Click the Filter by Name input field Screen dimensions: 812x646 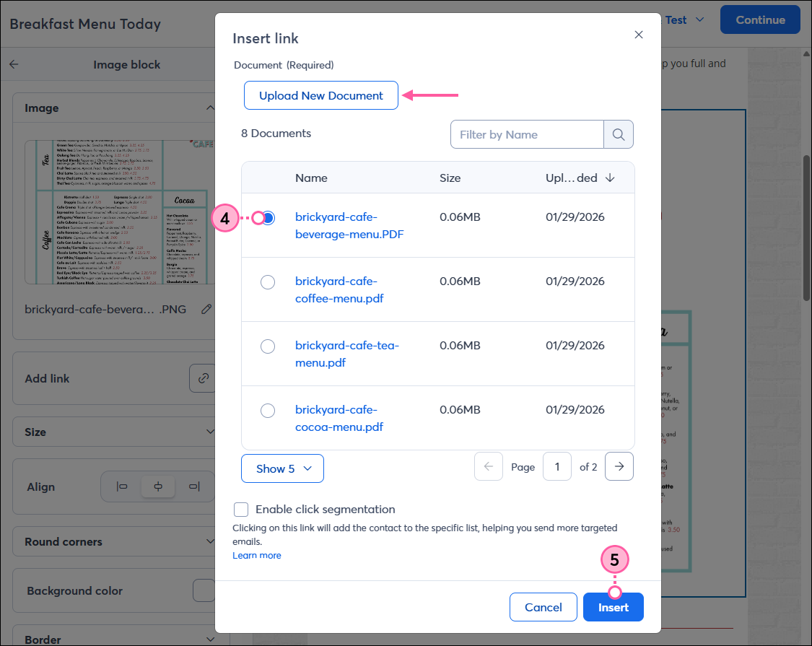coord(526,134)
